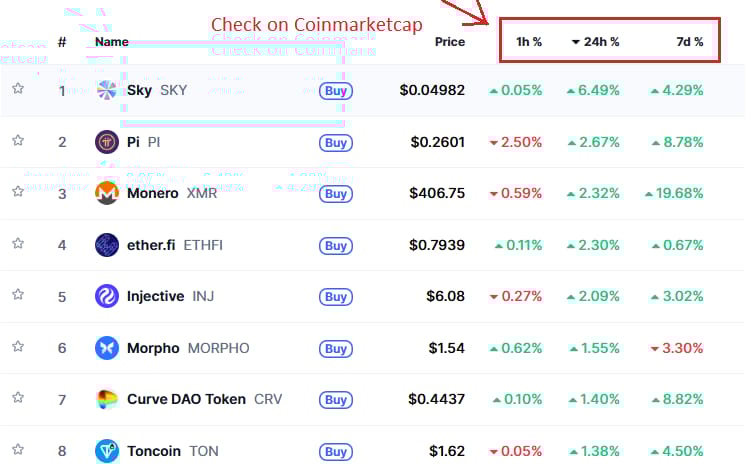Click the ether.fi coin logo icon
This screenshot has width=748, height=466.
[107, 245]
